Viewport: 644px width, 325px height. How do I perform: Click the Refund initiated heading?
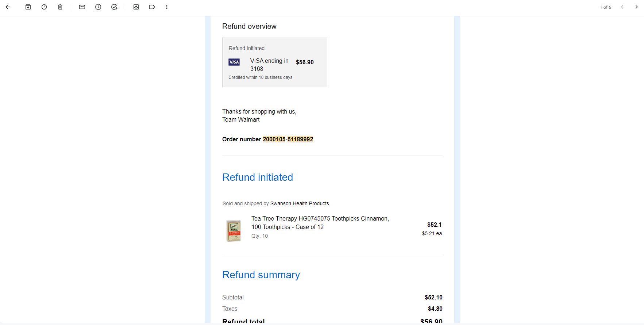258,177
